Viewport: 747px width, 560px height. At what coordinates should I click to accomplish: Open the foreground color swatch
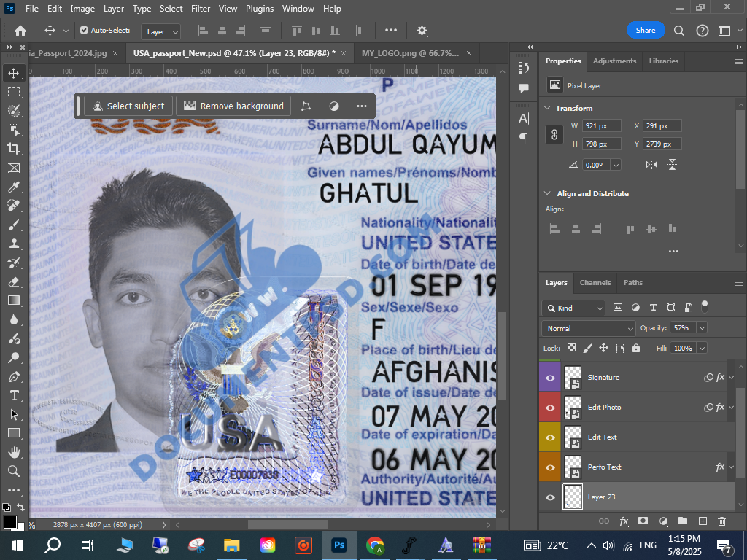pos(9,522)
